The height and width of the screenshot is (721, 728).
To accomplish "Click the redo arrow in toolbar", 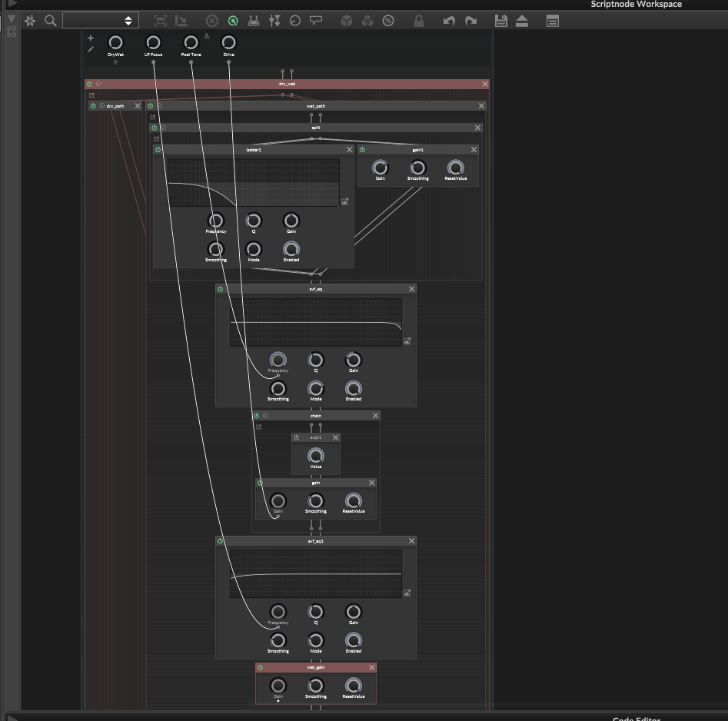I will 470,21.
